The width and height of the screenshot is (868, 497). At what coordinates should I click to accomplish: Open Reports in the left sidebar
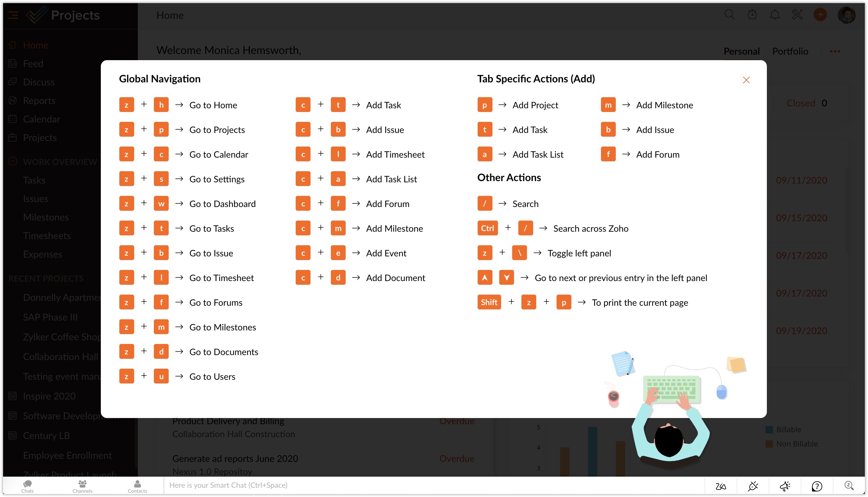(39, 100)
